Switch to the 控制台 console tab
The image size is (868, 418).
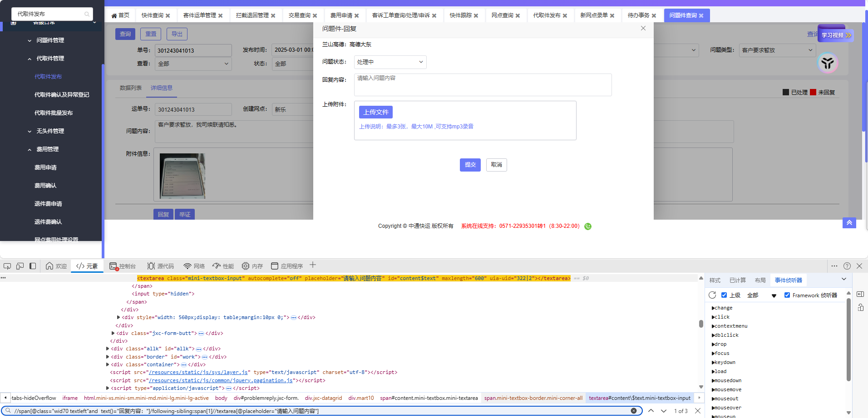(123, 266)
